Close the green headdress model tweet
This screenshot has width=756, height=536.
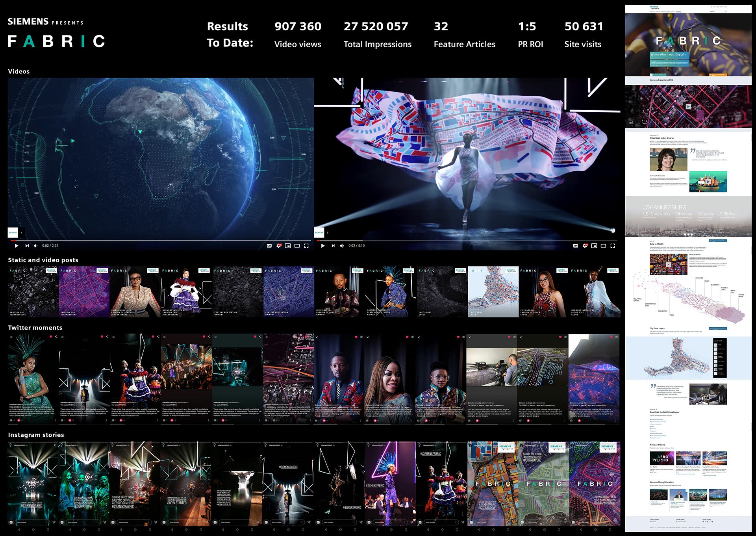(x=11, y=337)
